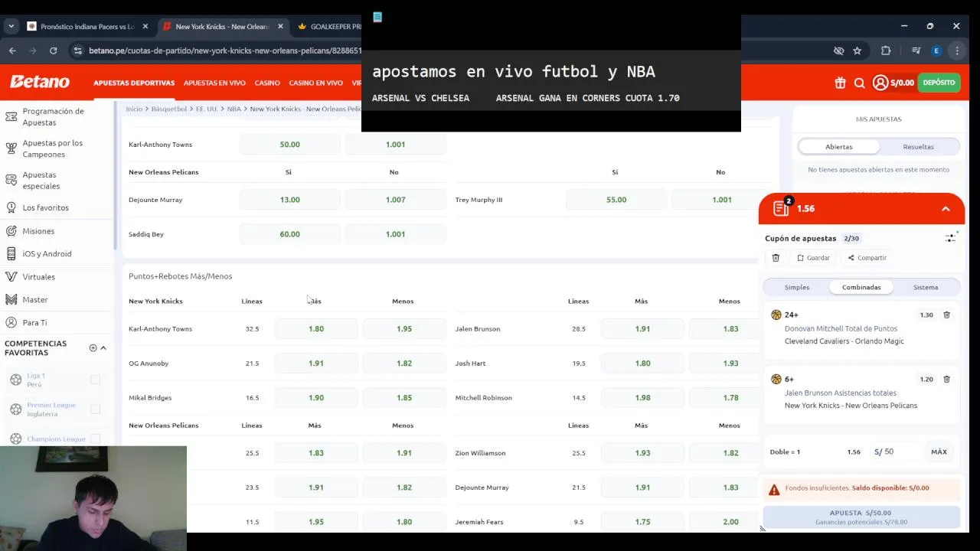Open Casino en Vivo menu item
This screenshot has width=980, height=551.
(315, 83)
